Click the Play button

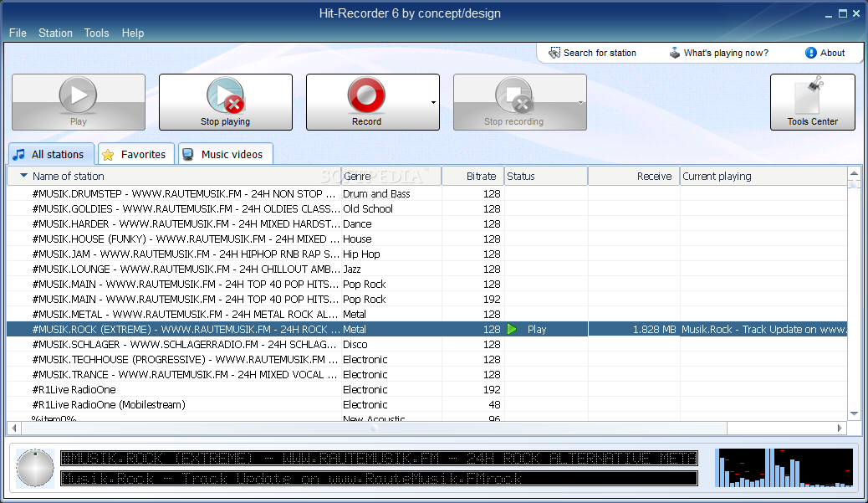coord(79,102)
